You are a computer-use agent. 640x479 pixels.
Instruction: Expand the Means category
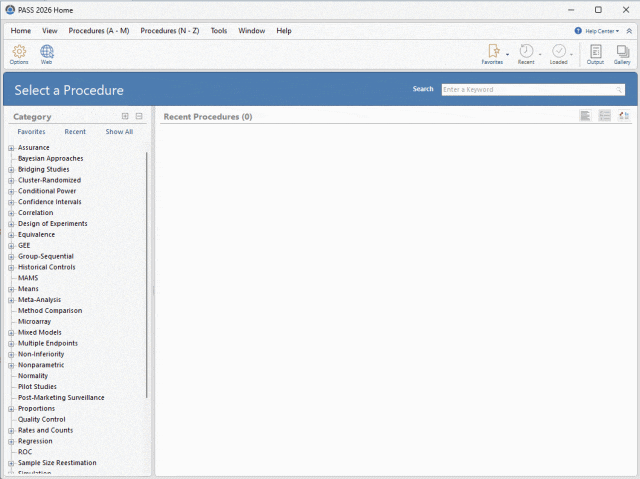click(x=11, y=289)
